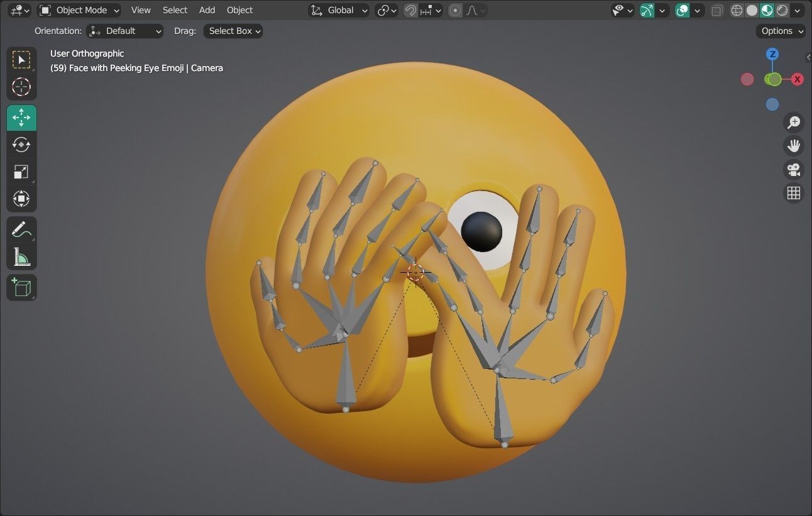Expand the sidebar arrow at right edge
The width and height of the screenshot is (812, 516).
[x=808, y=57]
